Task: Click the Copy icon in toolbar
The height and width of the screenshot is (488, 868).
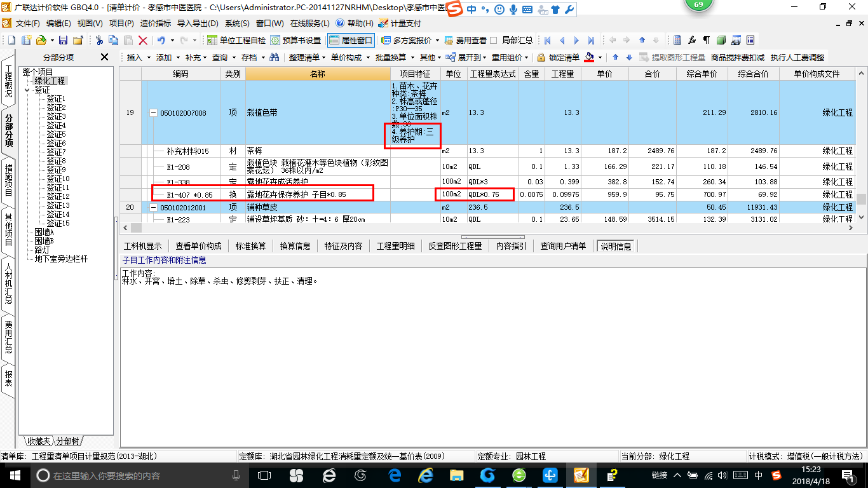Action: pos(114,40)
